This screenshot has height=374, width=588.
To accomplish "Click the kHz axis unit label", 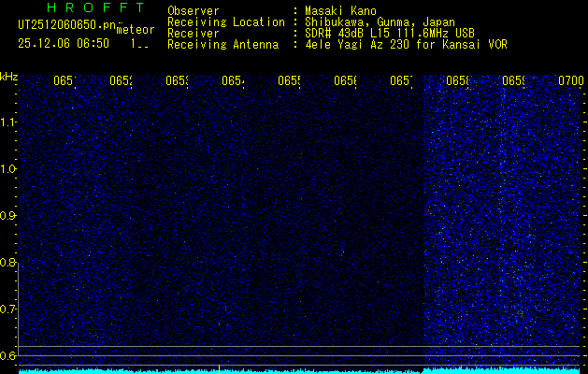I will click(8, 77).
